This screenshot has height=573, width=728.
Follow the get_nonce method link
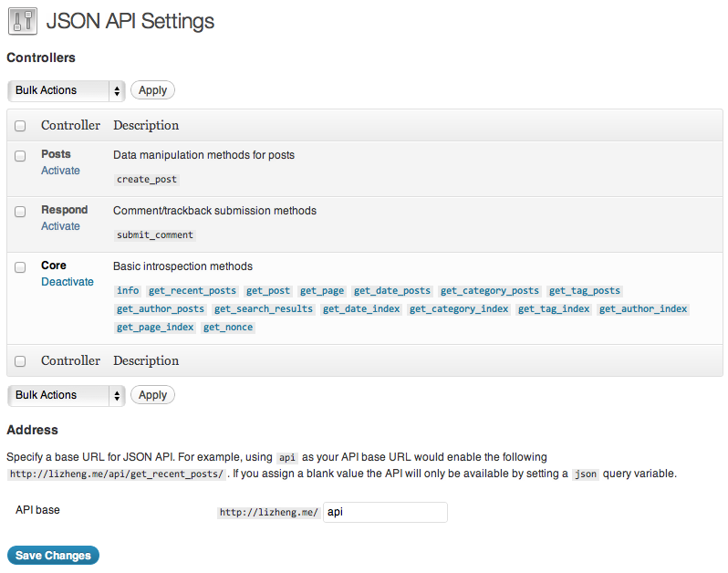pyautogui.click(x=228, y=328)
